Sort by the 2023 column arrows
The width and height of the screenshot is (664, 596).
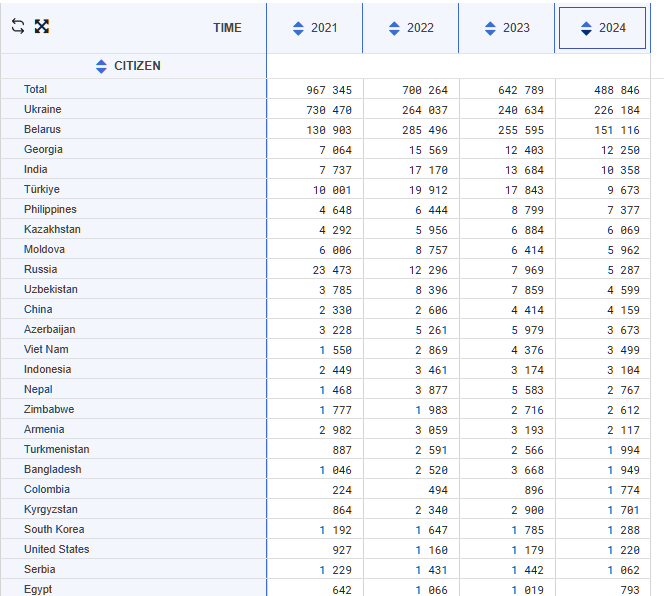point(490,29)
